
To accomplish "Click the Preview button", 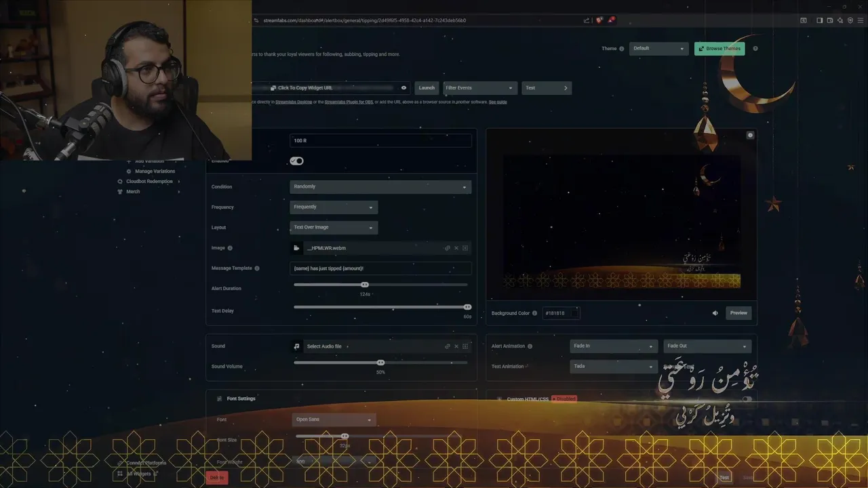I will pyautogui.click(x=738, y=313).
